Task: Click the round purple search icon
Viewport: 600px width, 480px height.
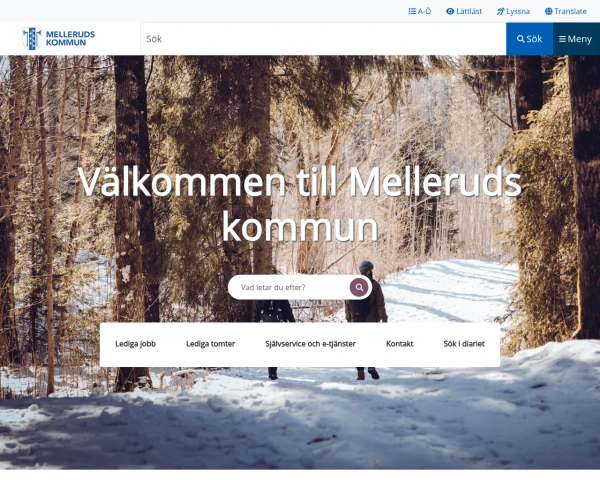Action: (359, 287)
